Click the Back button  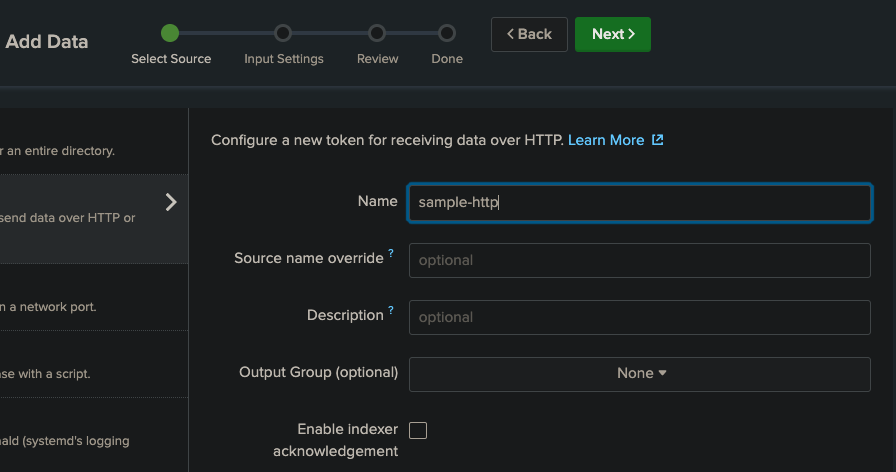pyautogui.click(x=529, y=34)
